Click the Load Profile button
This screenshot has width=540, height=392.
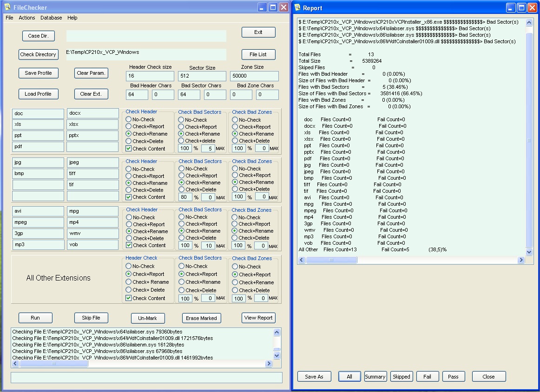[38, 94]
